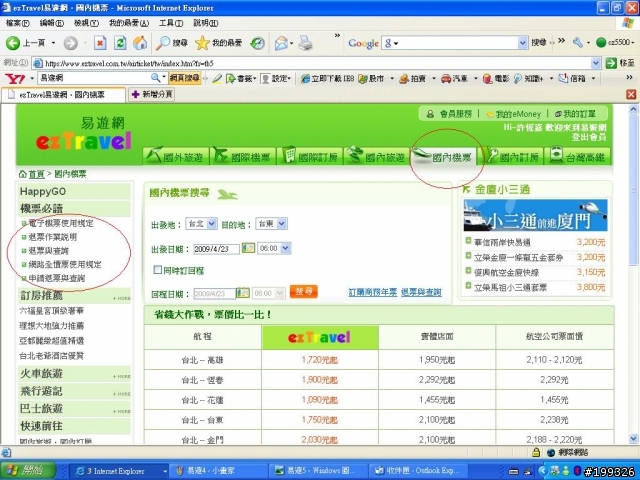Viewport: 640px width, 480px height.
Task: Select the 國內機票 navigation tab
Action: pos(444,156)
